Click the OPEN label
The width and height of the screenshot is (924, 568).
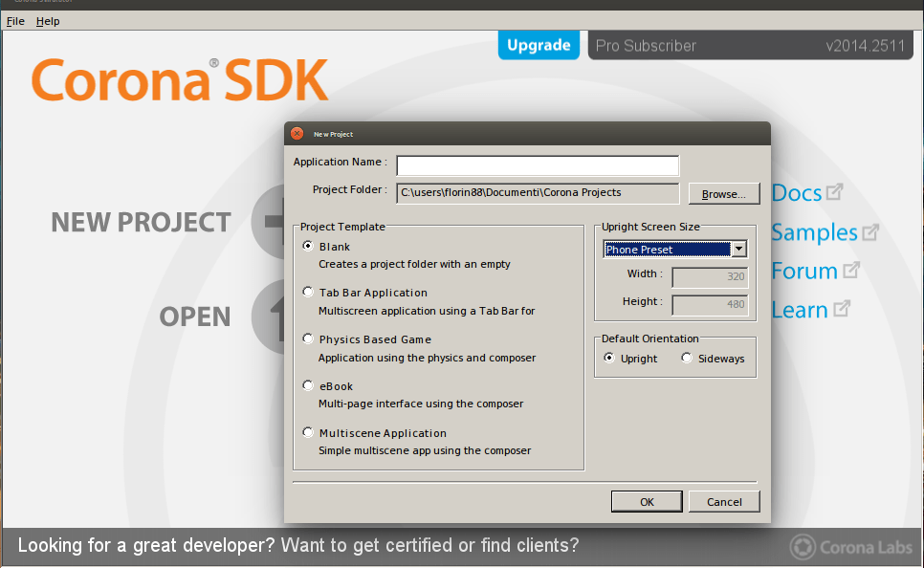click(x=195, y=317)
